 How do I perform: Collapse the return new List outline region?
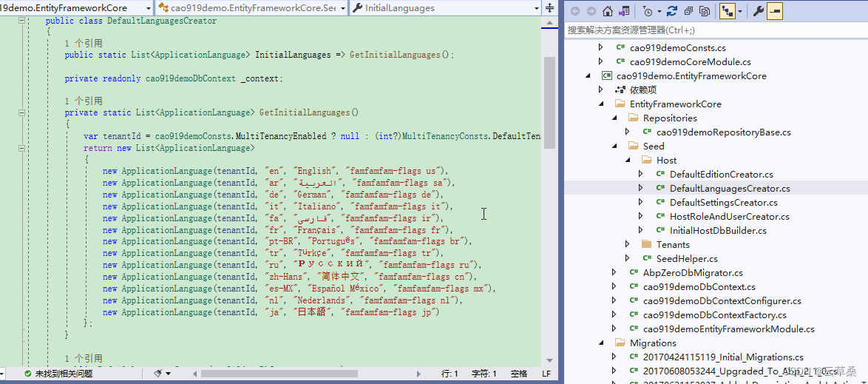tap(22, 148)
